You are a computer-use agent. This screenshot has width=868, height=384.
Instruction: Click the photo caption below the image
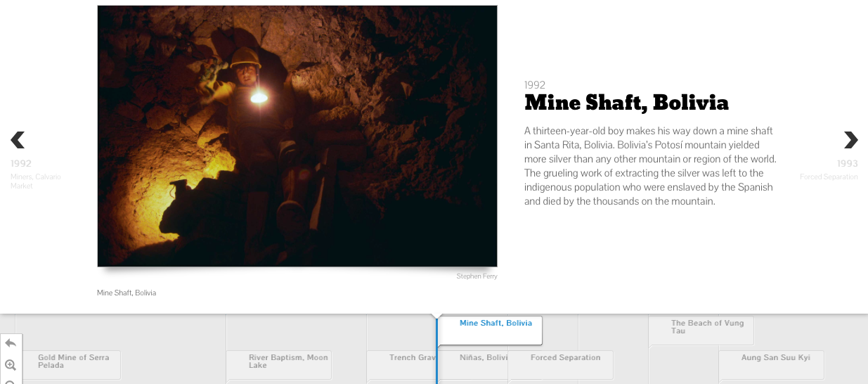pos(127,293)
